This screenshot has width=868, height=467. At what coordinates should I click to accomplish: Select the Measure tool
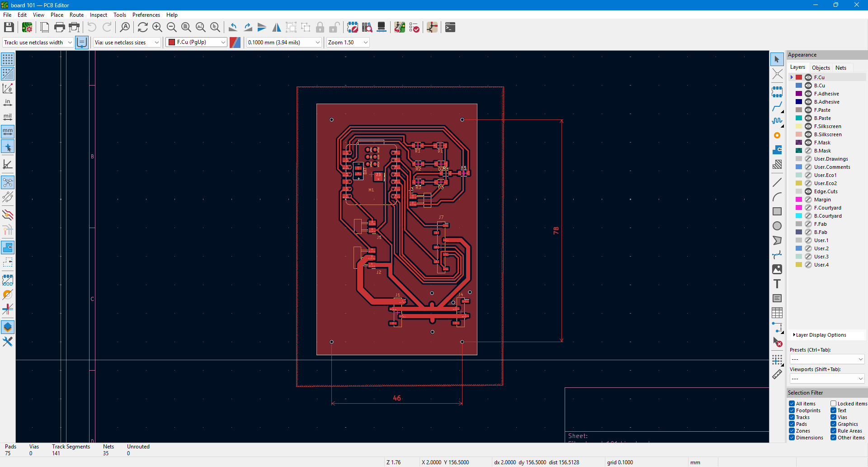click(x=777, y=374)
